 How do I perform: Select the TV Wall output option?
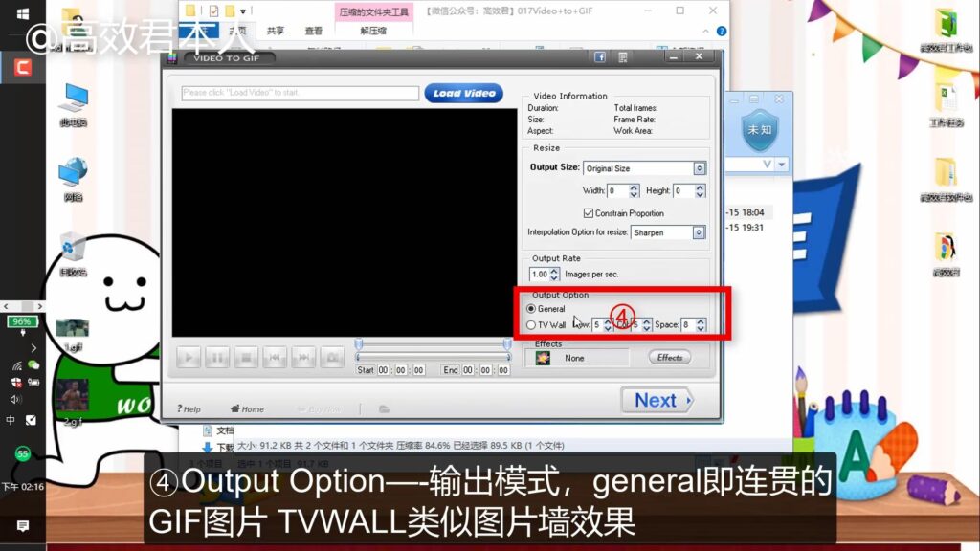(x=531, y=325)
